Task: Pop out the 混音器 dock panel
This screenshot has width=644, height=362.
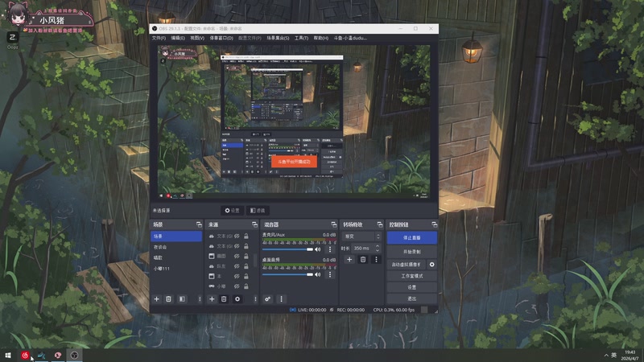Action: pyautogui.click(x=333, y=224)
